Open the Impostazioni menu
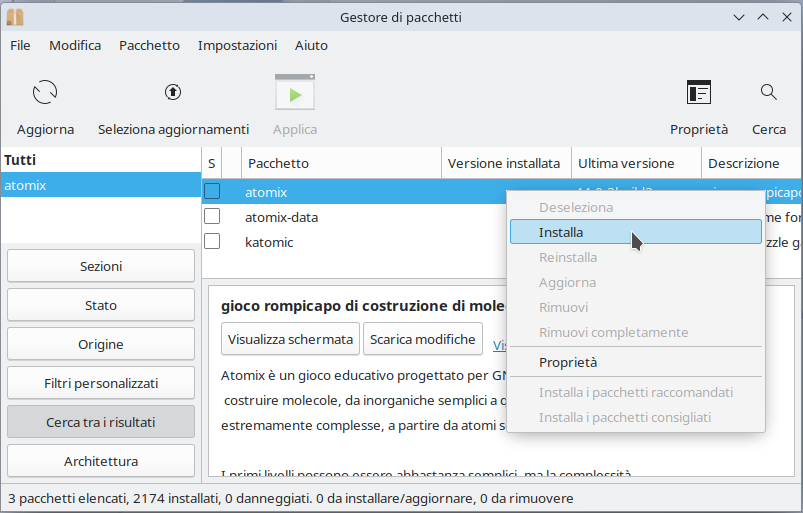Viewport: 803px width, 513px height. point(237,45)
